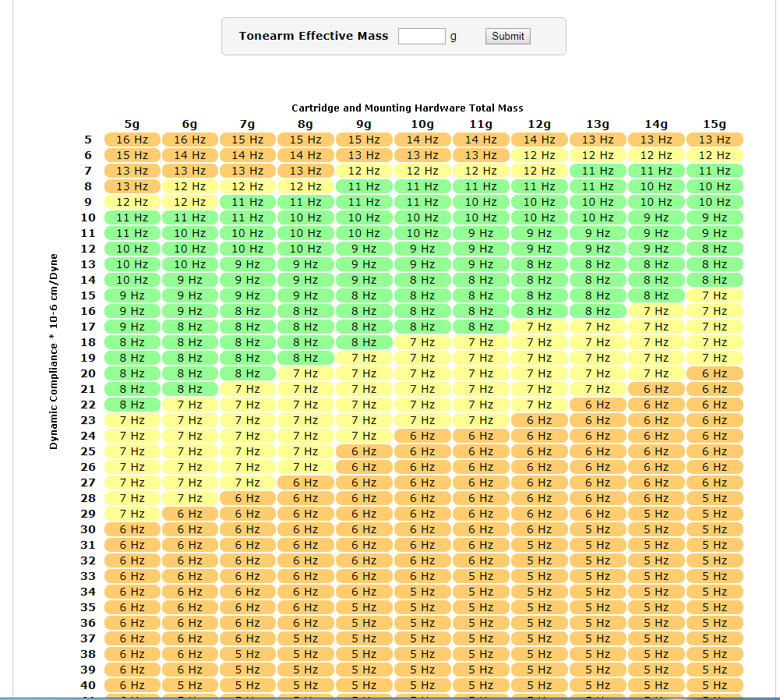The width and height of the screenshot is (780, 700).
Task: Click the Tonearm Effective Mass label
Action: [x=313, y=36]
